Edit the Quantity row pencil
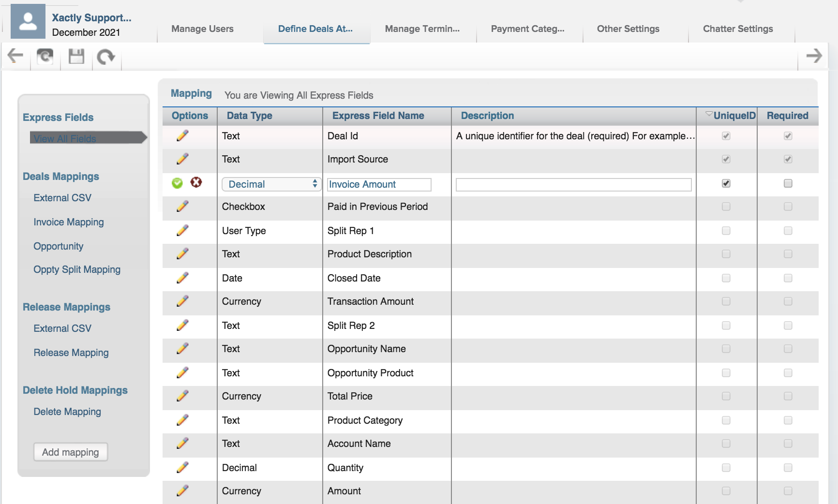The image size is (838, 504). click(182, 468)
